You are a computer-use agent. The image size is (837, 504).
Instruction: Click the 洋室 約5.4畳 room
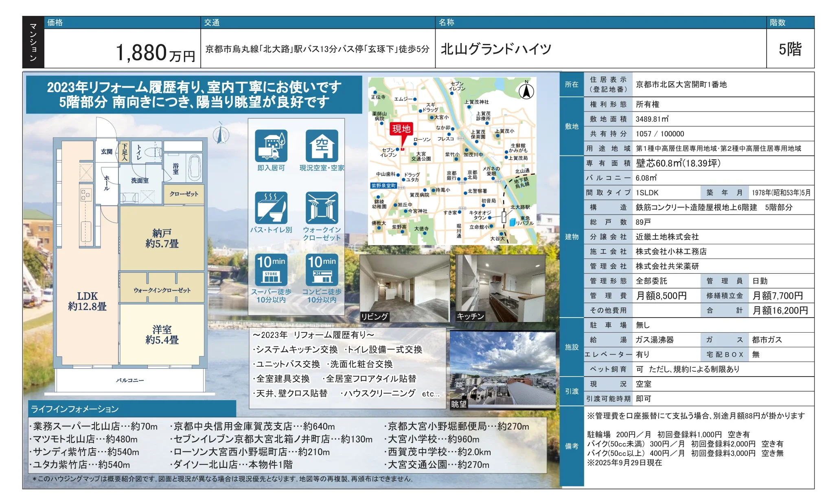pos(162,335)
